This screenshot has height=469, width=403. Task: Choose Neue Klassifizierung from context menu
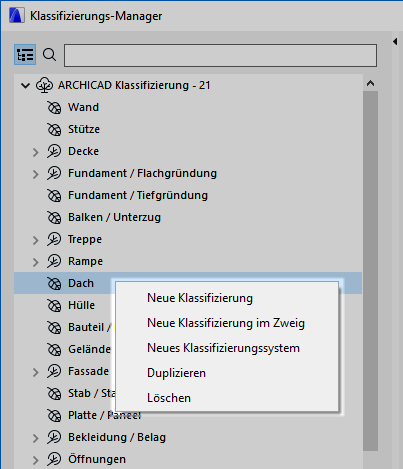[200, 298]
